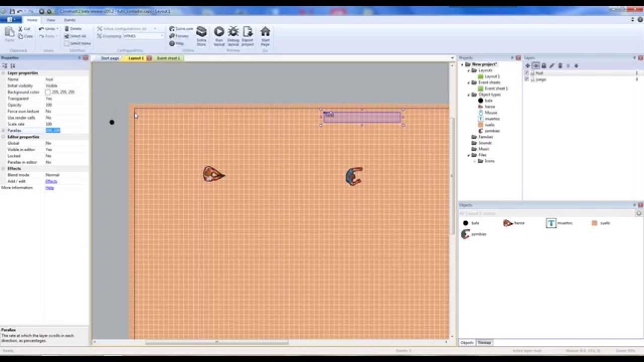Click the Effects link in properties
The image size is (644, 362).
click(51, 181)
